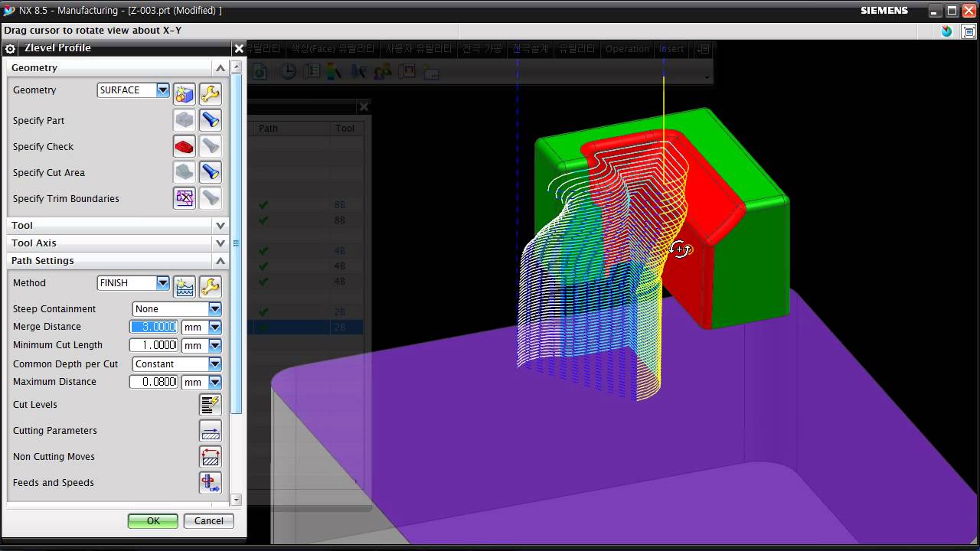
Task: Click the Minimum Cut Length value field
Action: click(154, 345)
